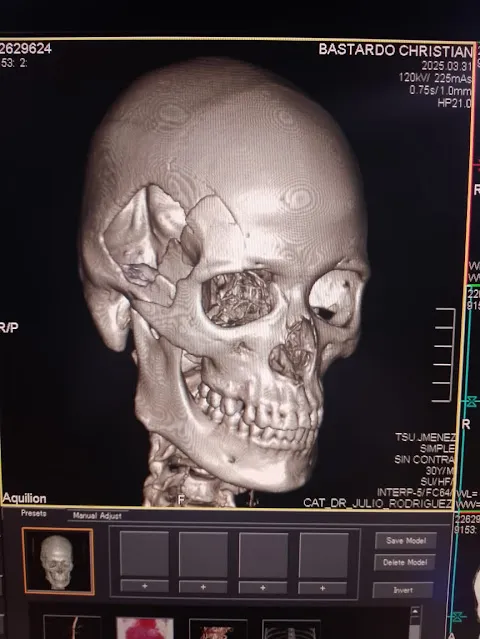Click the 2025.03.31 date text

(x=447, y=66)
